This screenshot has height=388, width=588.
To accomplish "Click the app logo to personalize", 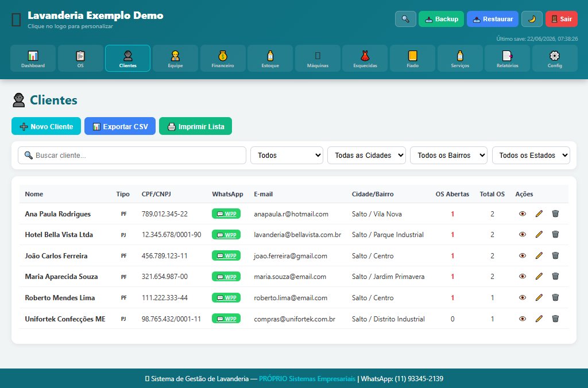I will (16, 20).
